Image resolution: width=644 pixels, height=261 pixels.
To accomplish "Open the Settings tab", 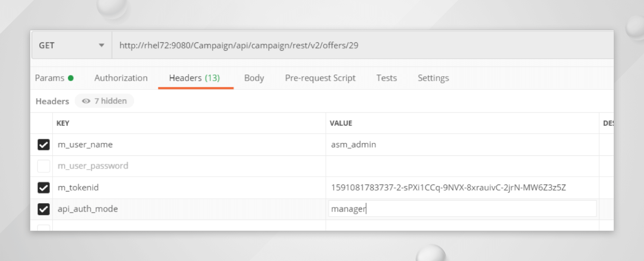I will 433,78.
